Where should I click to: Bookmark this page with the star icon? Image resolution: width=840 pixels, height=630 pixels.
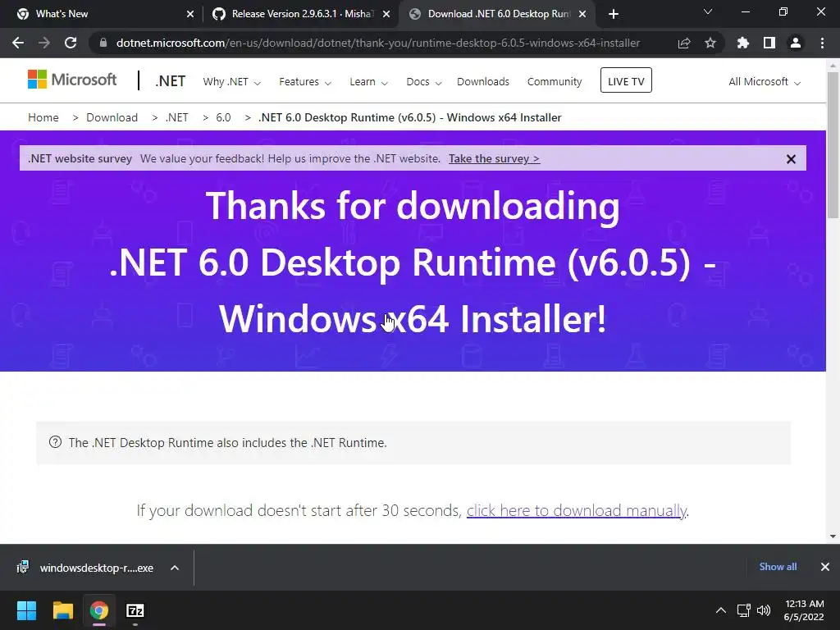pos(710,43)
